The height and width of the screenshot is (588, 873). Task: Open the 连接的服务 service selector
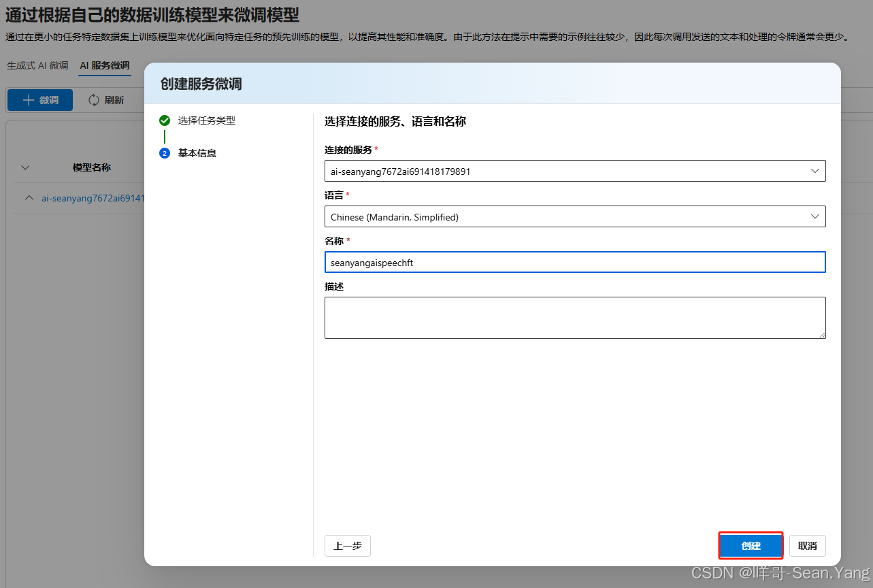(x=575, y=171)
